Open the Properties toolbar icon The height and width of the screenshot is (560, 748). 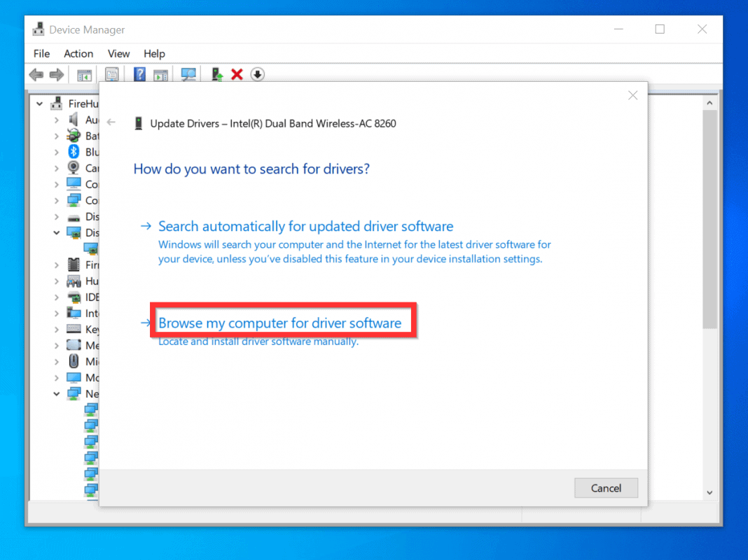(111, 74)
